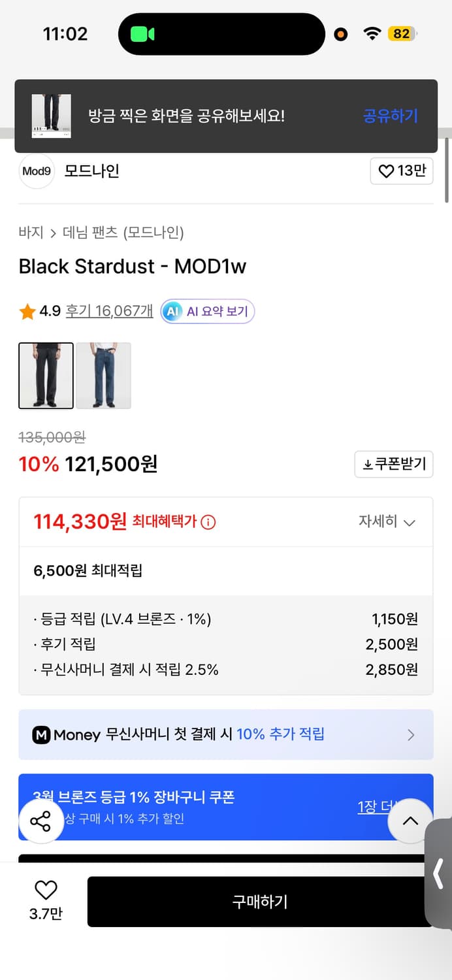Viewport: 452px width, 980px height.
Task: Tap the share icon at bottom left
Action: click(x=41, y=821)
